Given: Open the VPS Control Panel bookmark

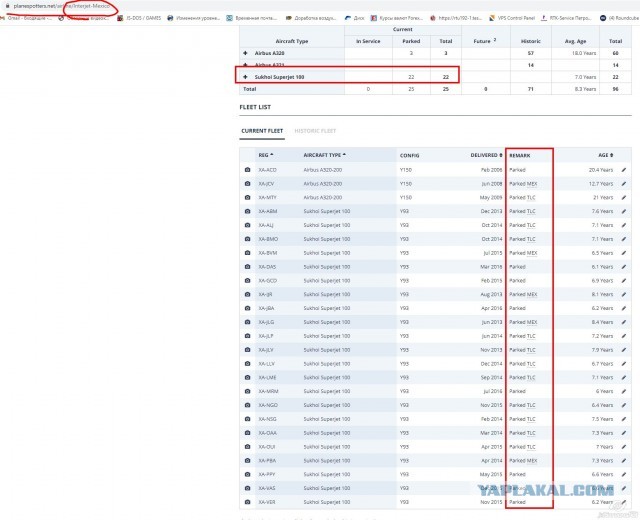Looking at the screenshot, I should (512, 18).
